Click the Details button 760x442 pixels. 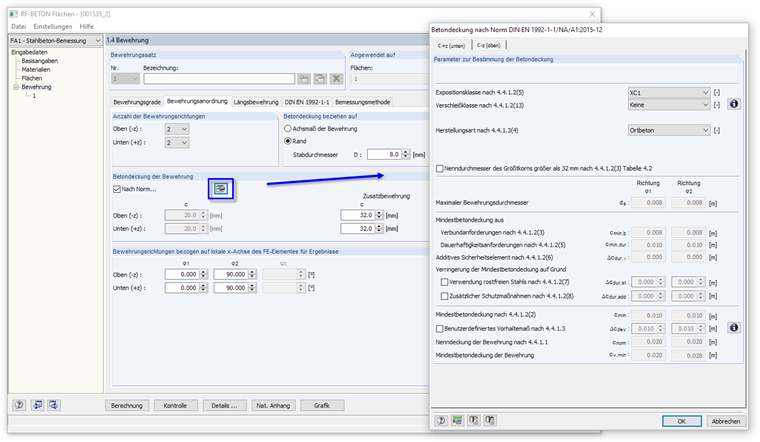click(224, 406)
